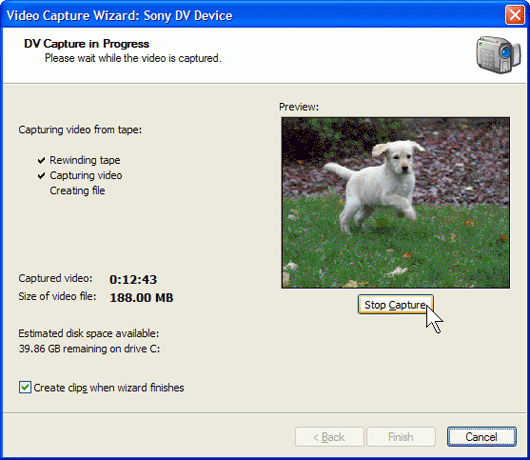Click 'Estimated disk space available:' label

89,333
